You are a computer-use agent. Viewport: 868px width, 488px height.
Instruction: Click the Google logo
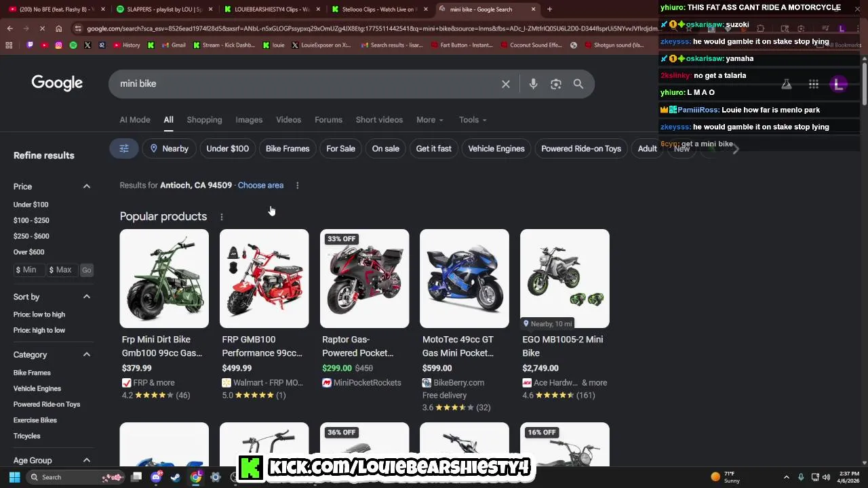pyautogui.click(x=57, y=83)
